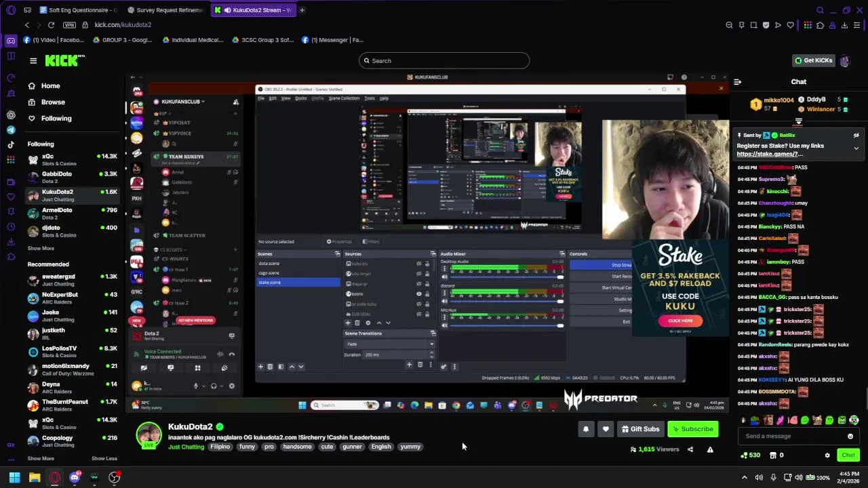Image resolution: width=868 pixels, height=488 pixels.
Task: Send message with the green Chat button
Action: tap(848, 455)
